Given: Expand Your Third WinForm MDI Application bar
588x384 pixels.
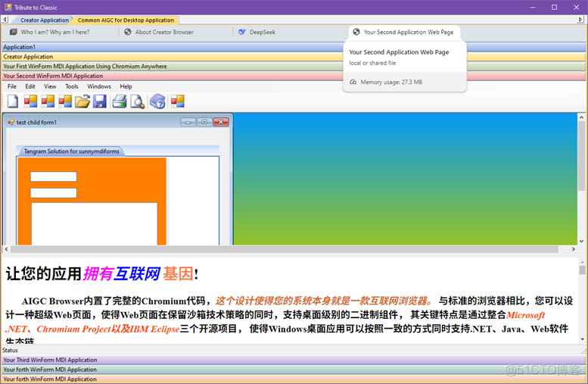Looking at the screenshot, I should (x=294, y=360).
